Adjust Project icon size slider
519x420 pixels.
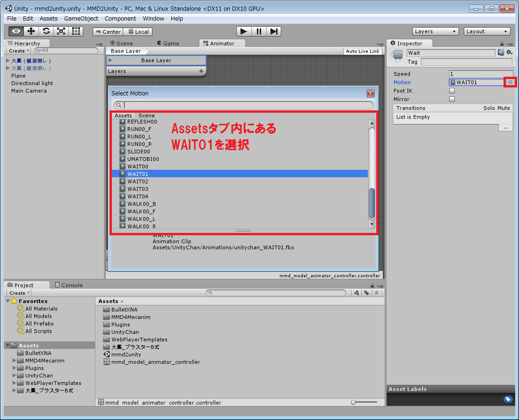point(364,402)
